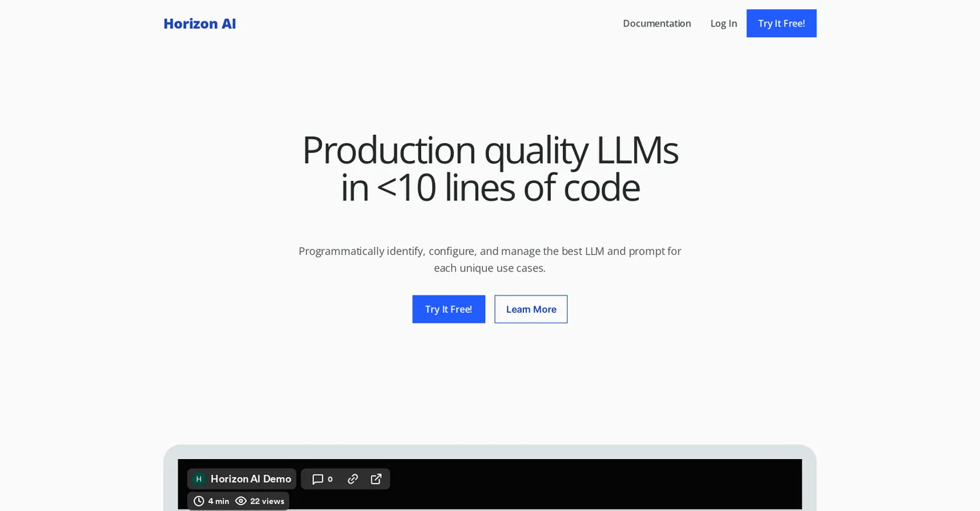Click header Try It Free! button
Image resolution: width=980 pixels, height=511 pixels.
(x=781, y=23)
